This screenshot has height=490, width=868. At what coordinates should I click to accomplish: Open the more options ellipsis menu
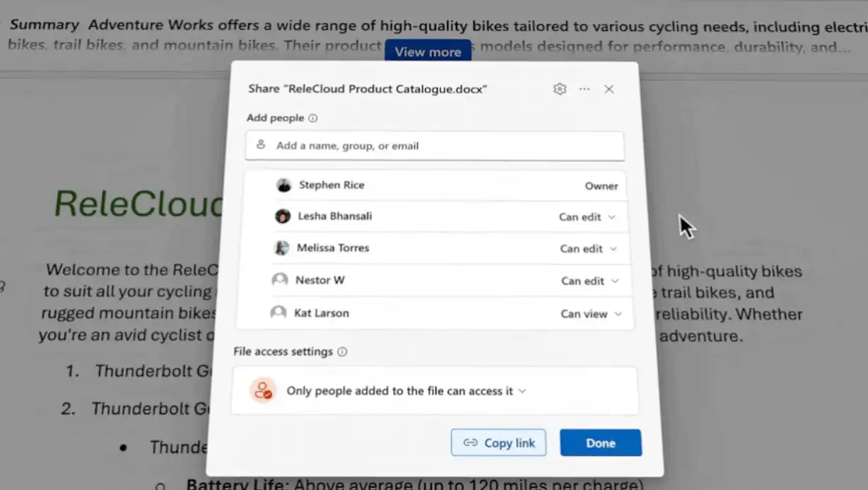coord(585,89)
